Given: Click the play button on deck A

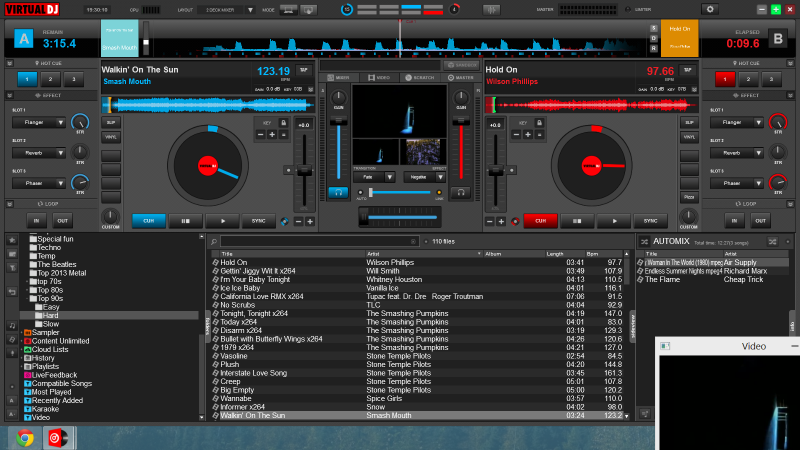Looking at the screenshot, I should point(223,221).
